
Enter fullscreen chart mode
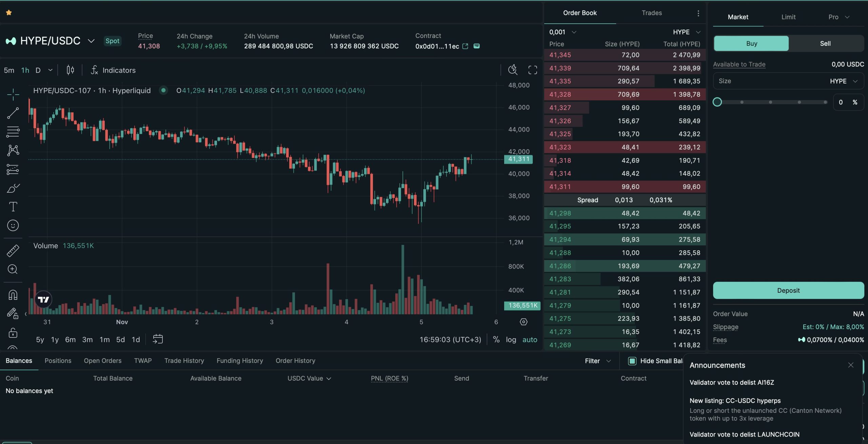[x=532, y=70]
